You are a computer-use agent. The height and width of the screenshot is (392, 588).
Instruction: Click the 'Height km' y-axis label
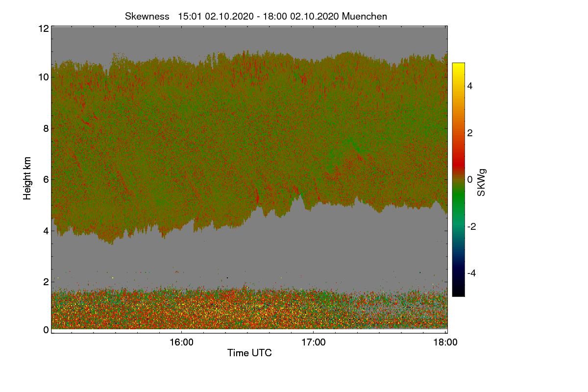click(27, 178)
